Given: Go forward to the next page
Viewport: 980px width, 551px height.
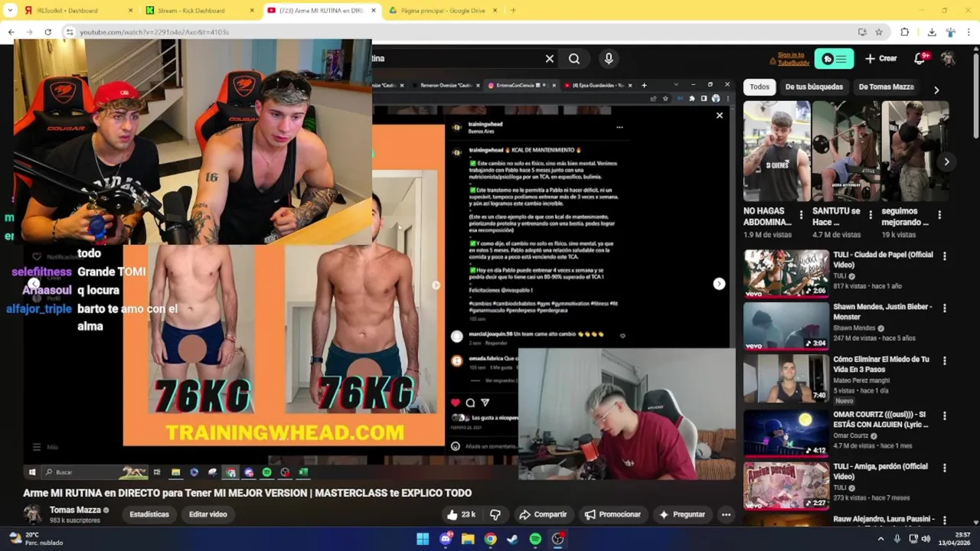Looking at the screenshot, I should 29,32.
